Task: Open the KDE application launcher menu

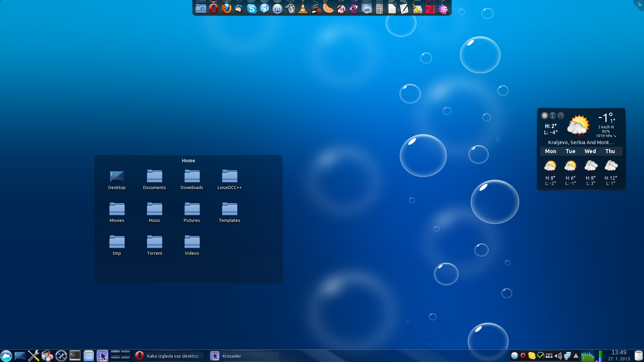Action: (x=6, y=356)
